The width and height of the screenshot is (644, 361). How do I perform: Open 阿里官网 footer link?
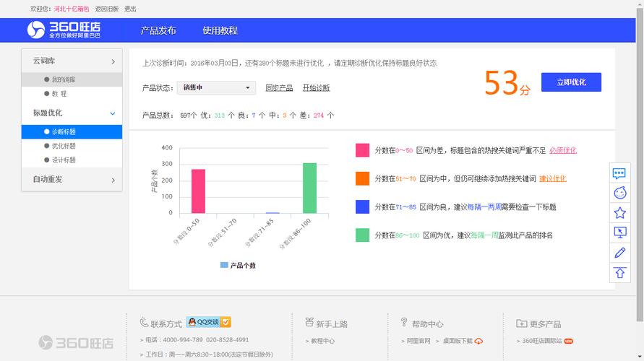(x=418, y=341)
